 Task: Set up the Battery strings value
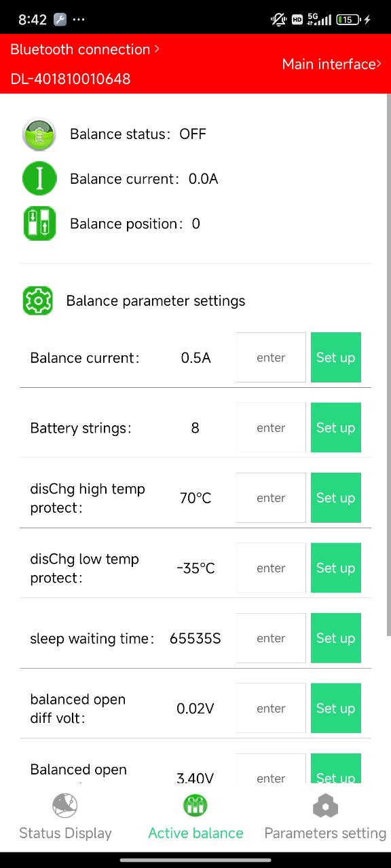[336, 428]
